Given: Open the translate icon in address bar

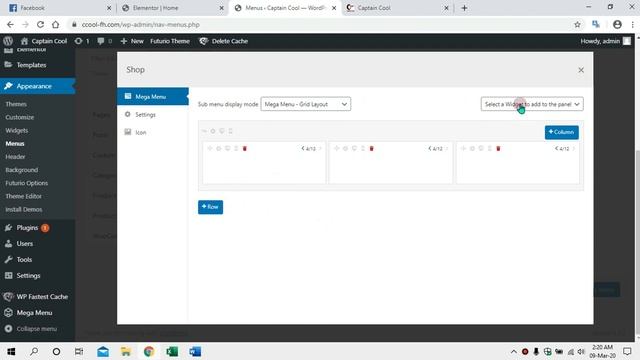Looking at the screenshot, I should tap(596, 24).
